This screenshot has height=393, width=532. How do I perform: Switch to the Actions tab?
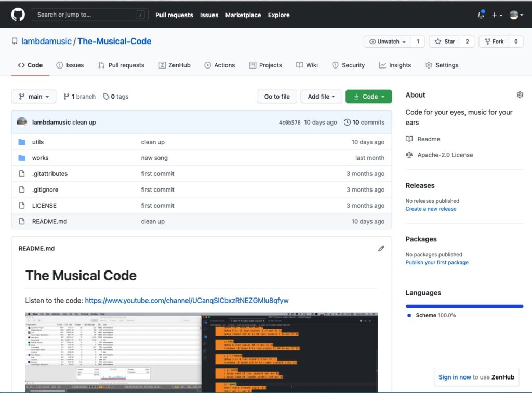pyautogui.click(x=220, y=65)
